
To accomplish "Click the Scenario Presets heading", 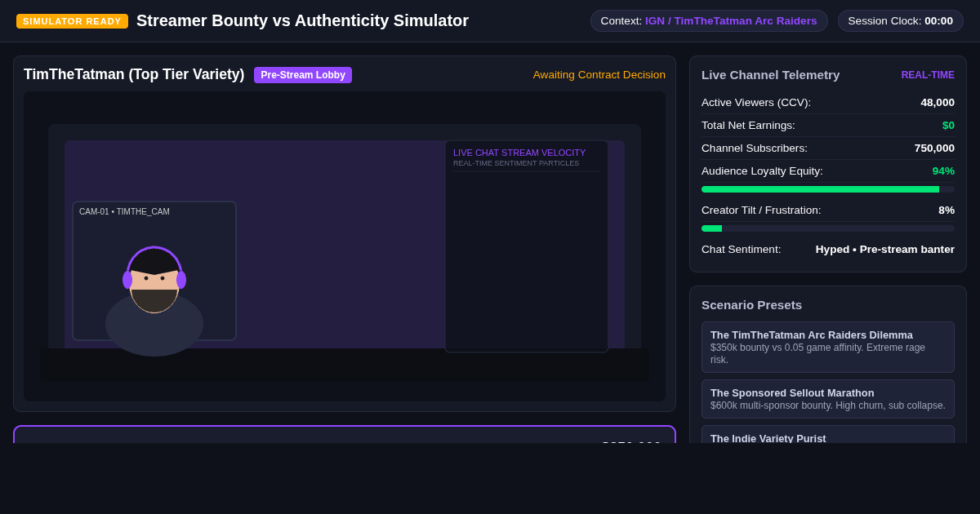I will [x=751, y=305].
